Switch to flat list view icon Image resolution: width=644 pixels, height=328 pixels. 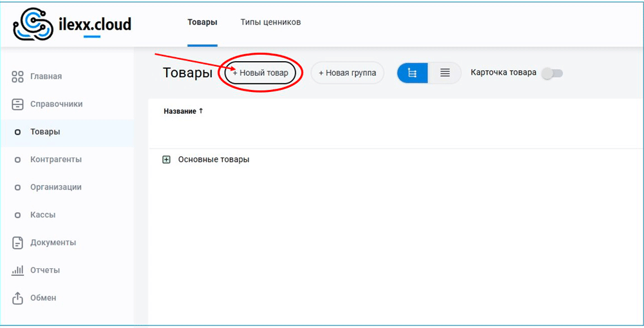coord(445,73)
